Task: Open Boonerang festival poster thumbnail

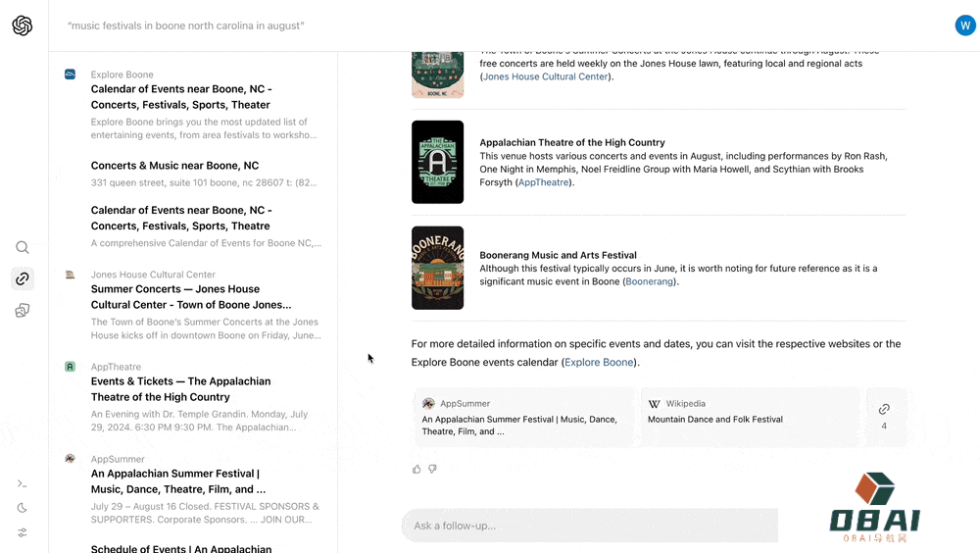Action: [x=437, y=268]
